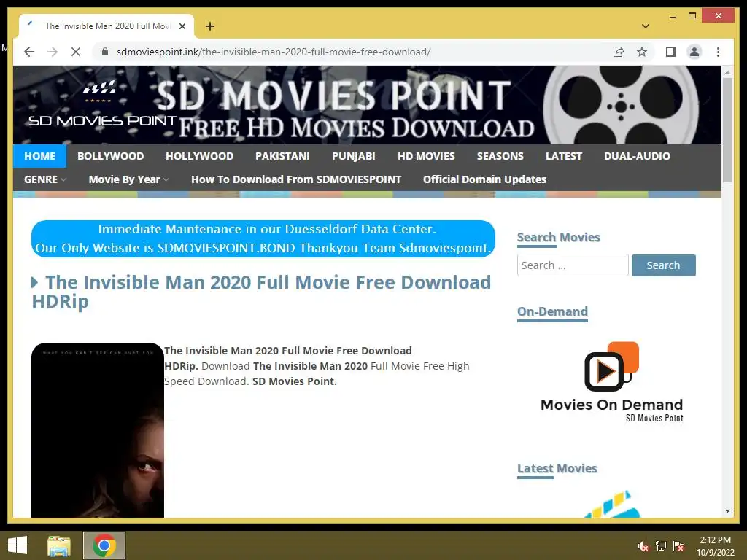Open the PAKISTANI category
747x560 pixels.
[282, 156]
